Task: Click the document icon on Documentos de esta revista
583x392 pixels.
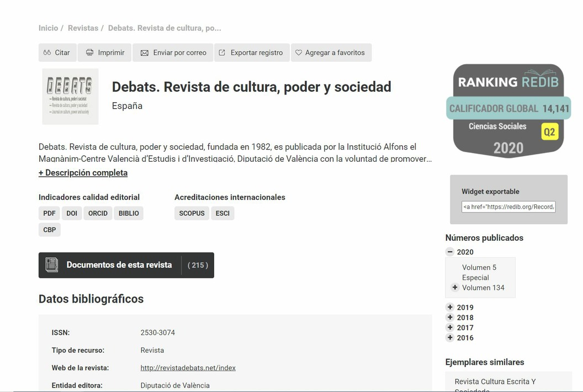Action: point(52,265)
